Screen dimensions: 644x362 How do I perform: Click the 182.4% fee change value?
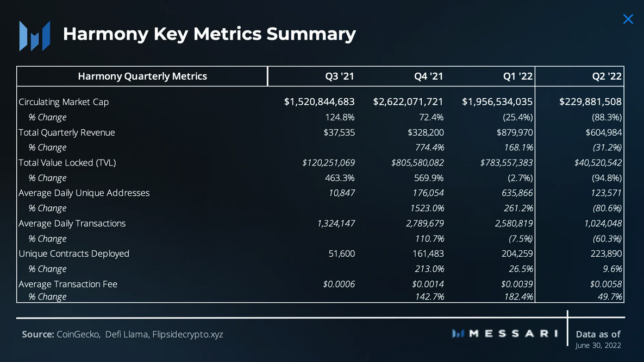point(518,297)
